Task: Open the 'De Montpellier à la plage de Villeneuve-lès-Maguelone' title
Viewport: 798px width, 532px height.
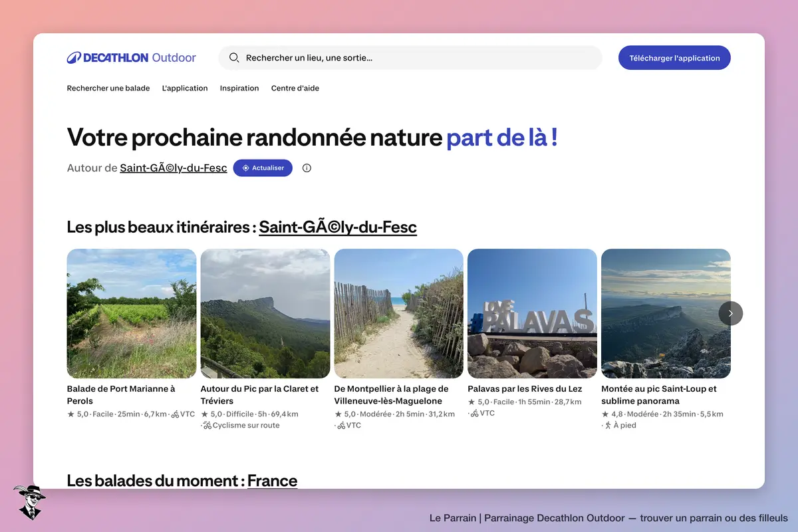Action: click(392, 395)
